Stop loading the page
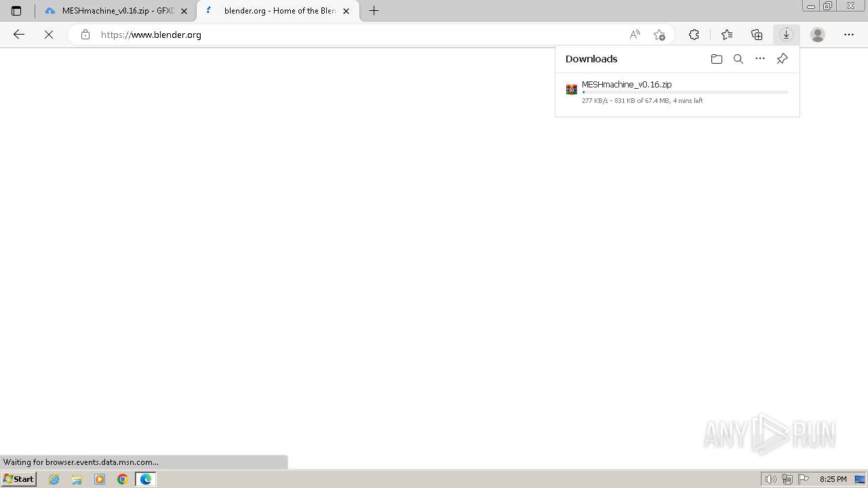 [49, 35]
